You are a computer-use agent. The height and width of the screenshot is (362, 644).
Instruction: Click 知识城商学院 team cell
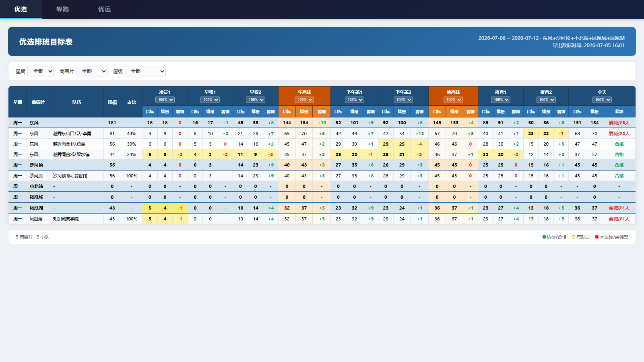coord(77,219)
